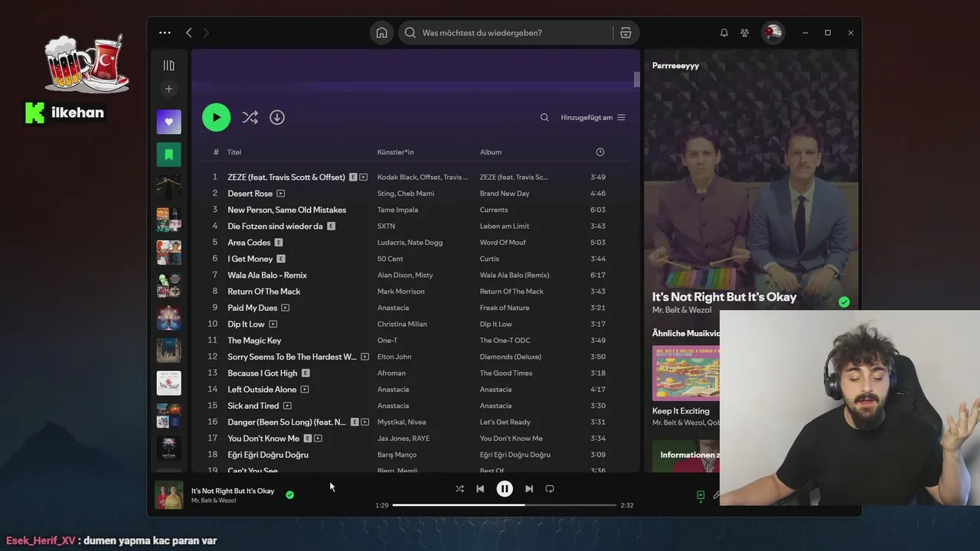
Task: Open video icon next to Sick and Tired
Action: pos(287,406)
